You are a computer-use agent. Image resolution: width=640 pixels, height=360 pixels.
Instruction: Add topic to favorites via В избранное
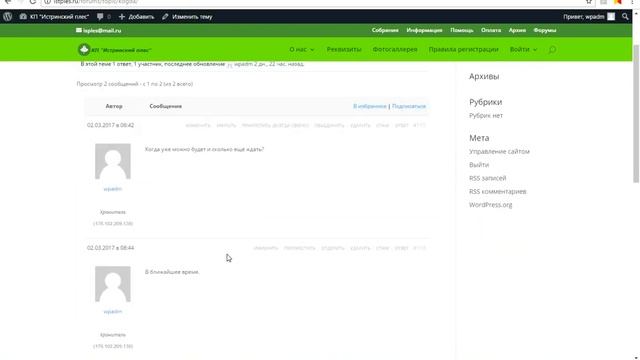tap(369, 106)
